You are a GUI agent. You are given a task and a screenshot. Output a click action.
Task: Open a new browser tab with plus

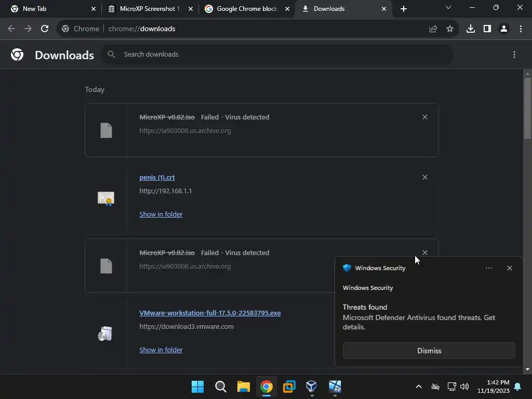pos(403,9)
